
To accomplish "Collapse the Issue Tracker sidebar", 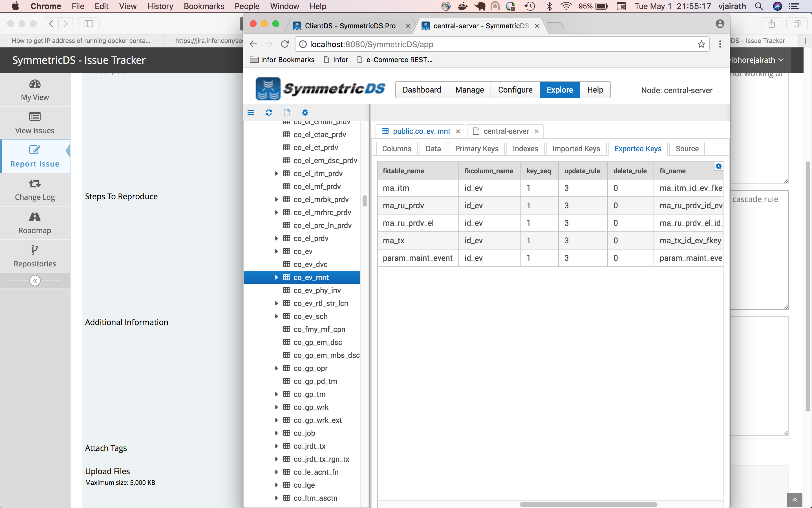I will click(x=35, y=281).
